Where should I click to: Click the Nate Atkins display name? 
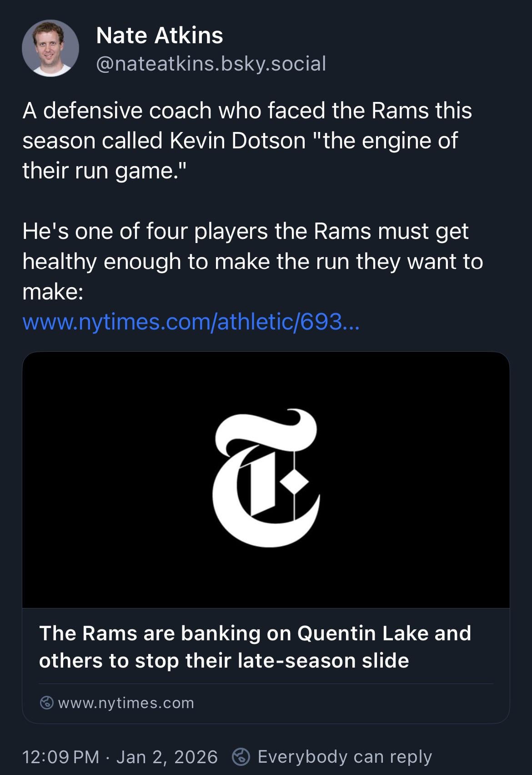pos(160,35)
